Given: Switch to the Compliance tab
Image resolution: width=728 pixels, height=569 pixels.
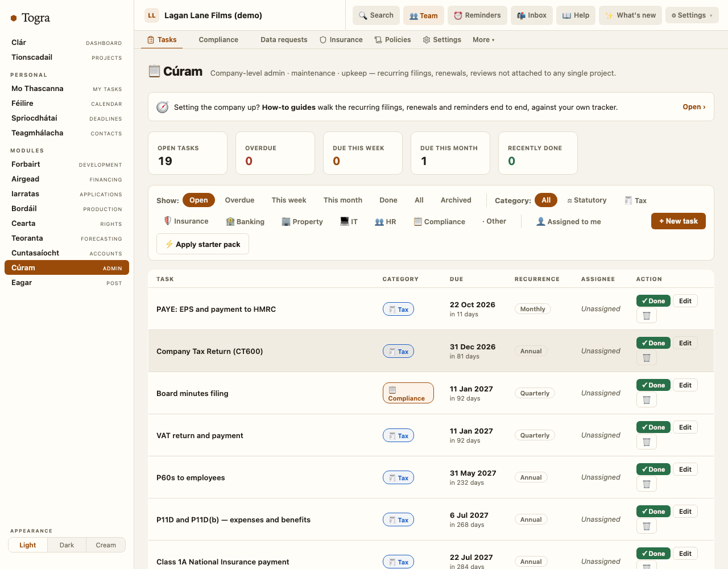Looking at the screenshot, I should click(x=218, y=40).
